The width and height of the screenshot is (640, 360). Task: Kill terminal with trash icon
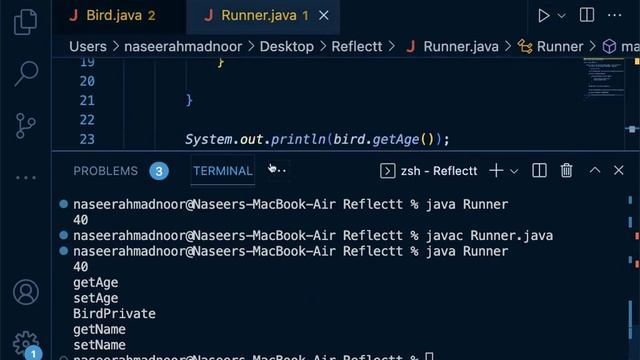coord(566,170)
